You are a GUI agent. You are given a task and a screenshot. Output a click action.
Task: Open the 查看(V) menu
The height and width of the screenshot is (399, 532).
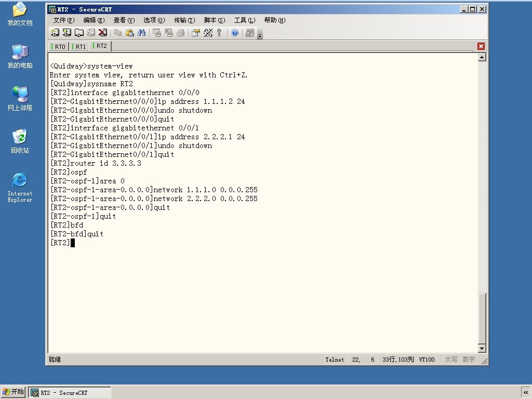[x=124, y=20]
